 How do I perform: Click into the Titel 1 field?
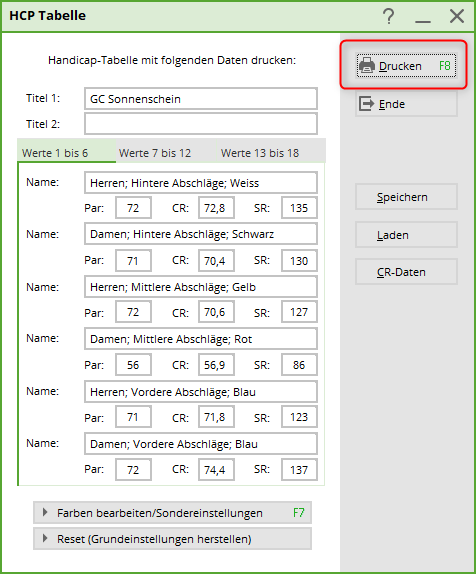(201, 98)
